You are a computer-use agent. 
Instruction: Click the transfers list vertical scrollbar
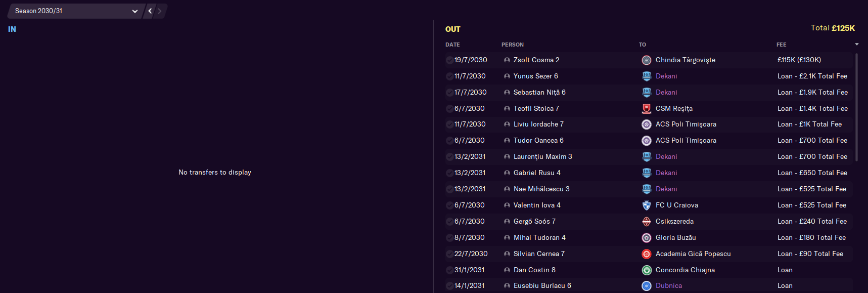tap(856, 106)
